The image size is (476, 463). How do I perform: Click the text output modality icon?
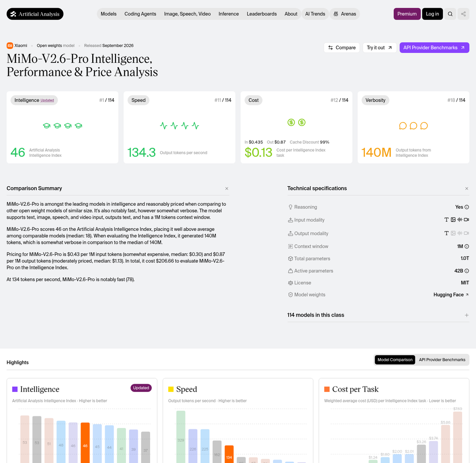(x=446, y=233)
